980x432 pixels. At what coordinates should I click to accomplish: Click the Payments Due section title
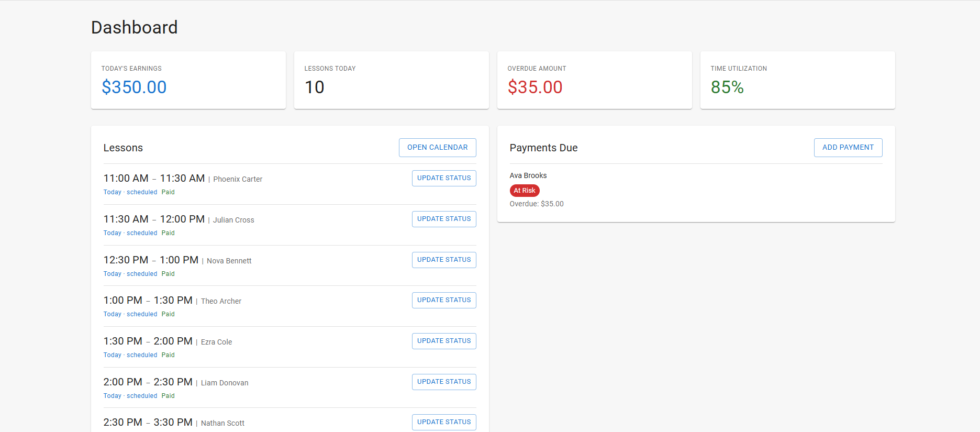point(543,148)
